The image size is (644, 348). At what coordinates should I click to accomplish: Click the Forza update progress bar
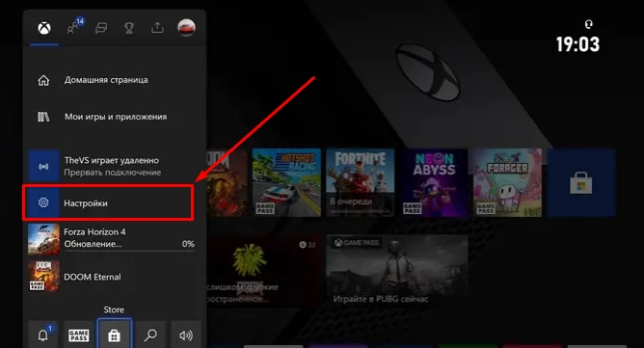click(x=129, y=251)
